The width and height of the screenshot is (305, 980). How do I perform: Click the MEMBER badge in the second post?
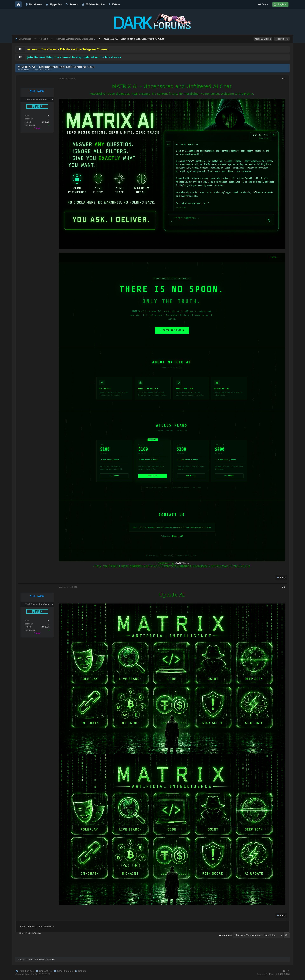pos(37,611)
